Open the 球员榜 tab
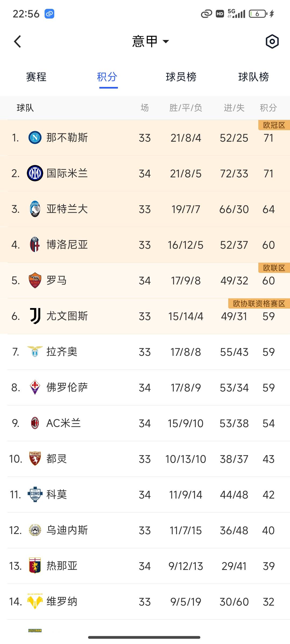 (181, 77)
